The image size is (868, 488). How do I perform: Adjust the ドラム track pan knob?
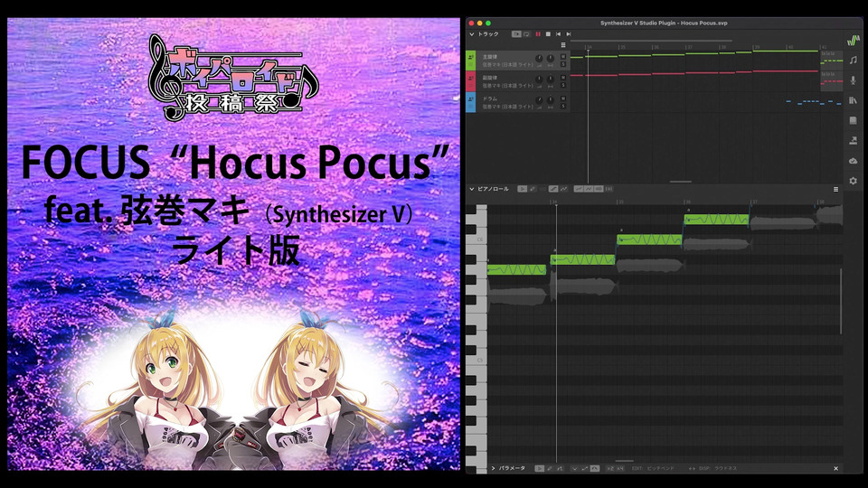coord(551,99)
